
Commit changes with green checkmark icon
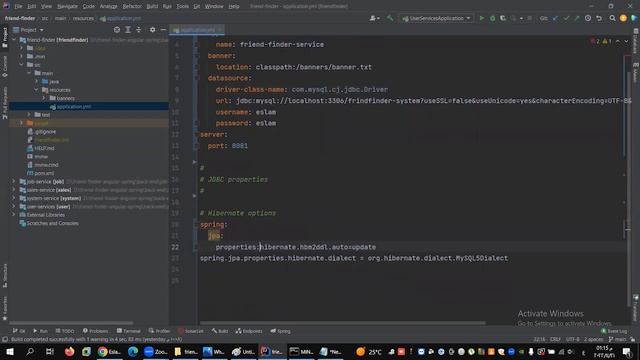[566, 18]
